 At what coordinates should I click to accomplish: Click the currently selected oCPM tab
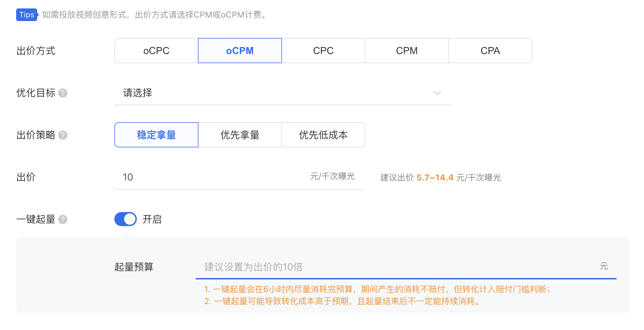(x=240, y=51)
